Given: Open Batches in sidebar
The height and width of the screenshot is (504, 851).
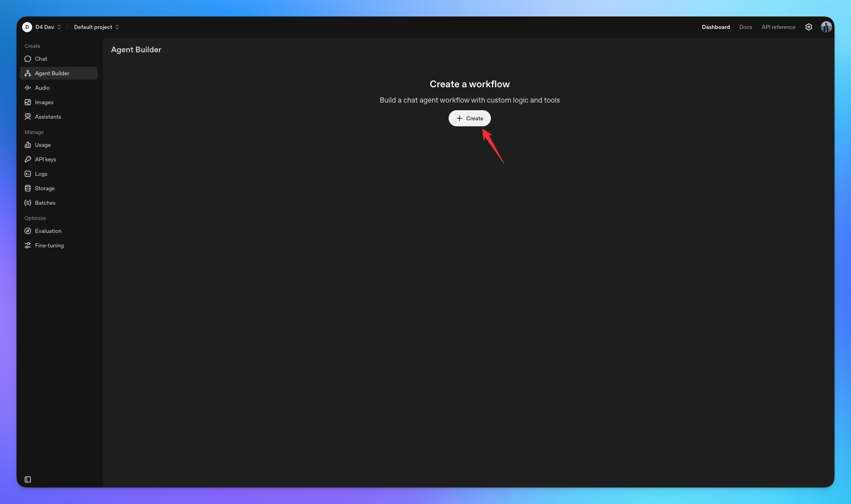Looking at the screenshot, I should click(45, 203).
